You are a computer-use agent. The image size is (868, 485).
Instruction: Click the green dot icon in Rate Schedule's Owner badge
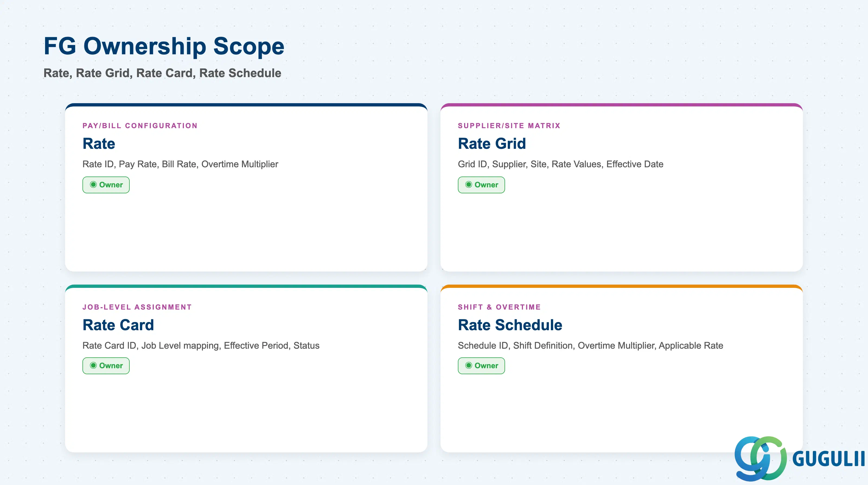click(469, 366)
